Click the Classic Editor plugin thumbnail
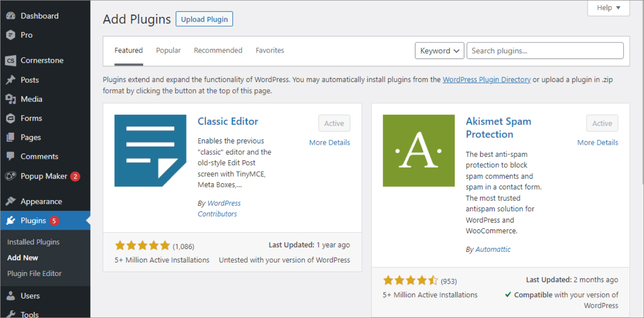The width and height of the screenshot is (644, 318). click(x=150, y=151)
